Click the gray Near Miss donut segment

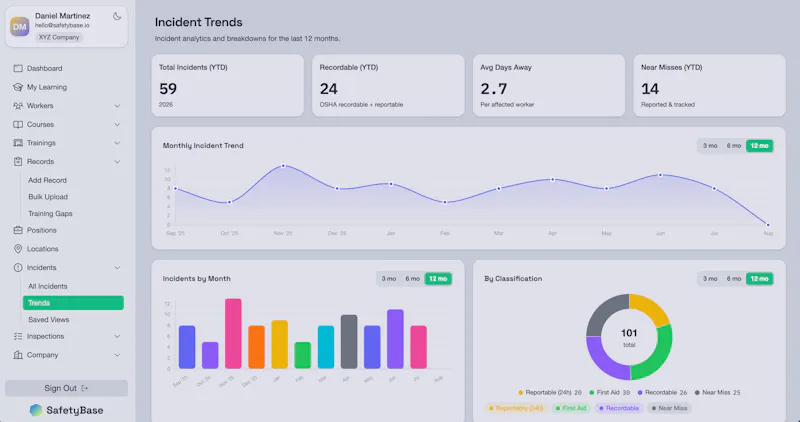(x=603, y=312)
